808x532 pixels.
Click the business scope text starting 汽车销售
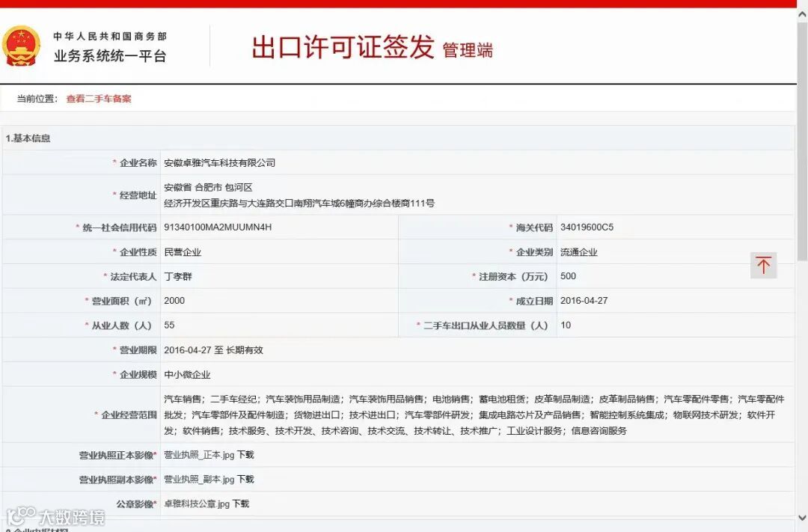[x=474, y=415]
